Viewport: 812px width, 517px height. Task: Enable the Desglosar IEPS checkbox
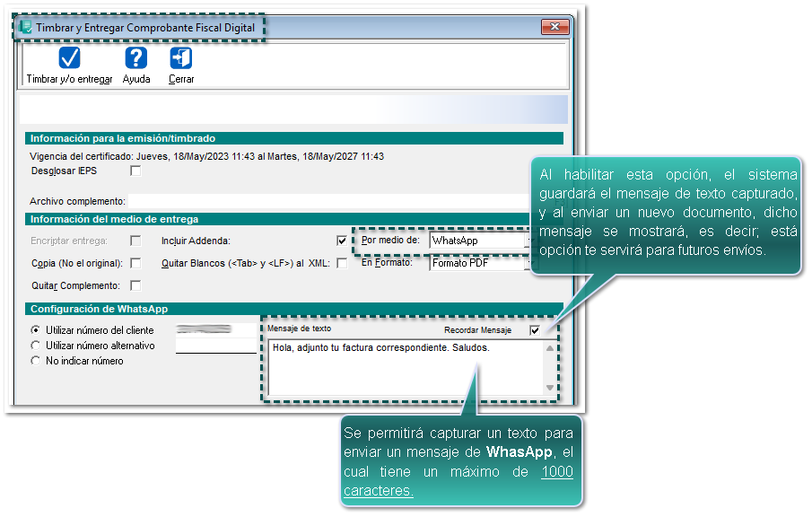(x=135, y=171)
